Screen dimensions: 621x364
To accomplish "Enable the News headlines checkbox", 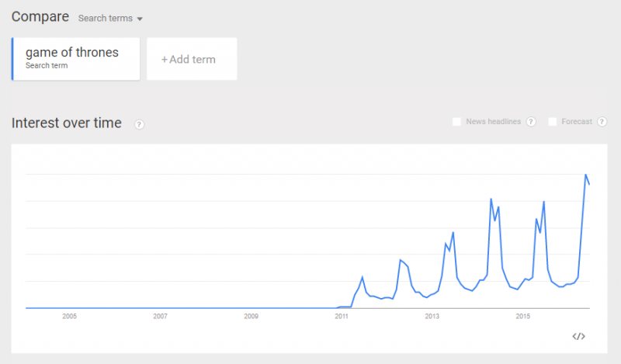I will tap(456, 122).
